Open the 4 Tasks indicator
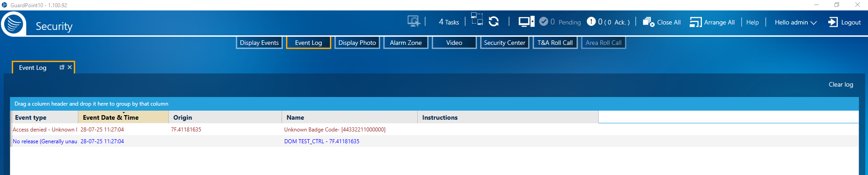Image resolution: width=868 pixels, height=175 pixels. 448,22
